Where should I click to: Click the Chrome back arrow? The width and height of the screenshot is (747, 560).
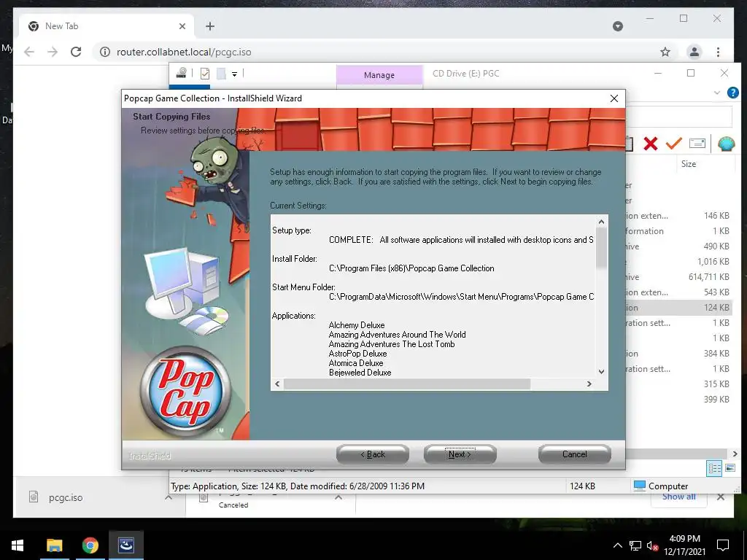pyautogui.click(x=29, y=52)
